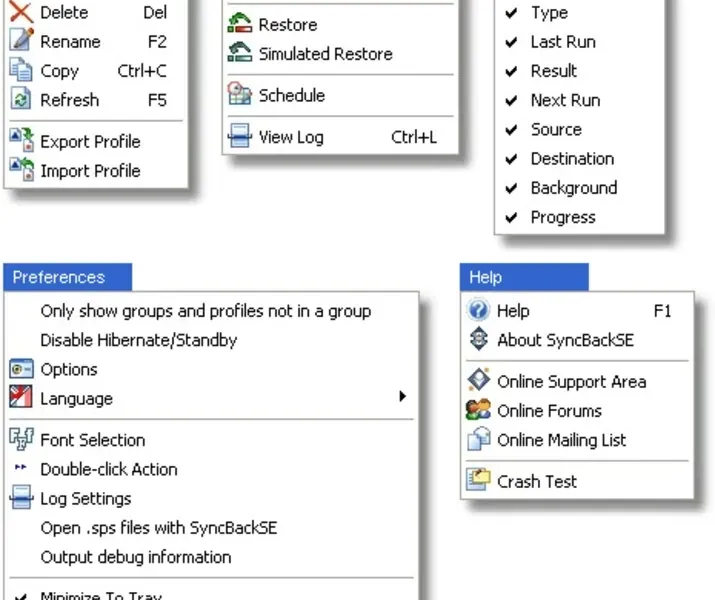The image size is (715, 600).
Task: Click the Refresh icon
Action: coord(21,100)
